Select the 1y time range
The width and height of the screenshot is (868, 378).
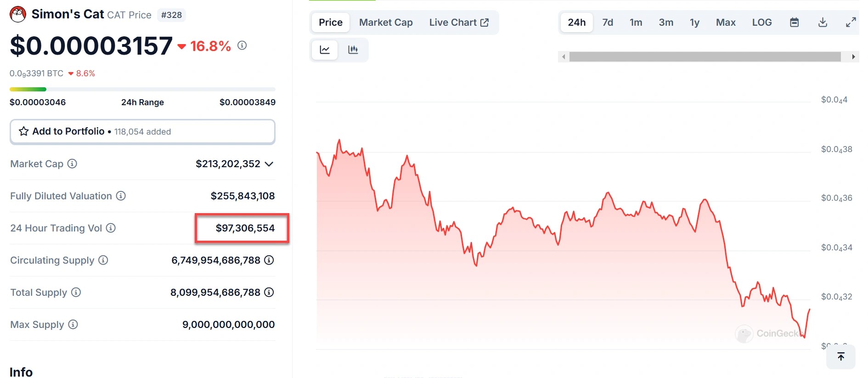click(694, 23)
